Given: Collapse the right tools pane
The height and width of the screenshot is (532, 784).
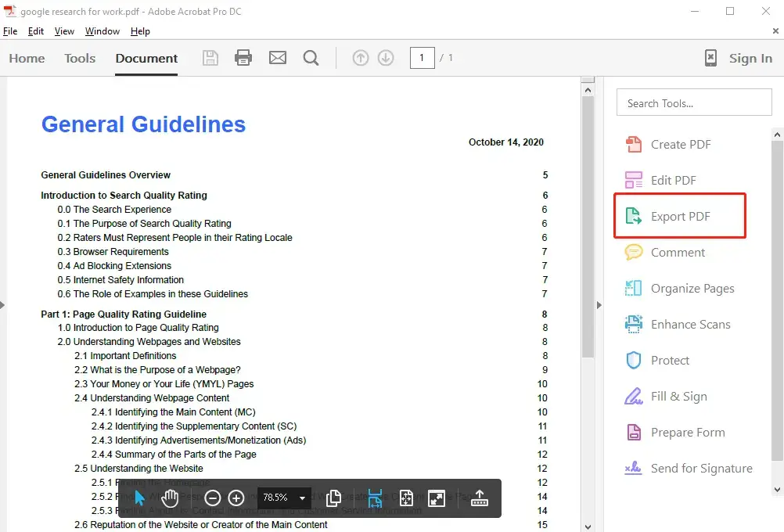Looking at the screenshot, I should [x=599, y=304].
